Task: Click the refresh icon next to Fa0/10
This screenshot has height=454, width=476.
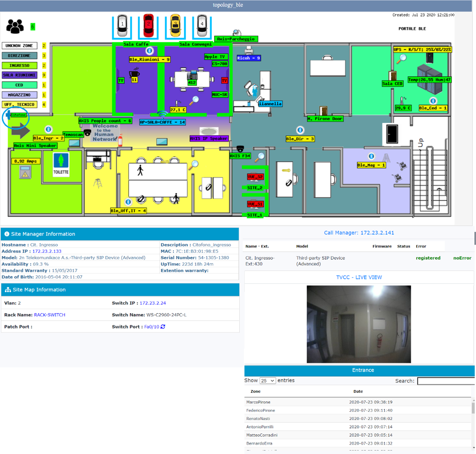Action: pyautogui.click(x=163, y=327)
